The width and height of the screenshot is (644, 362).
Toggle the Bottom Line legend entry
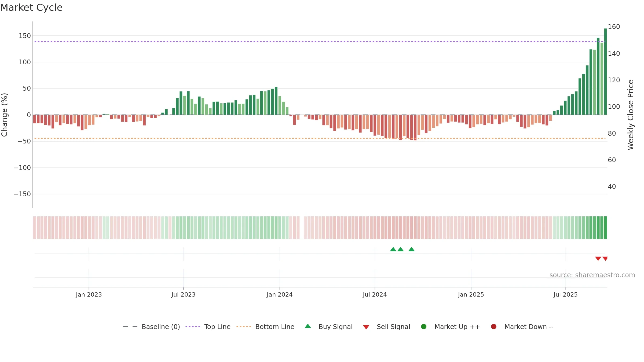point(265,327)
